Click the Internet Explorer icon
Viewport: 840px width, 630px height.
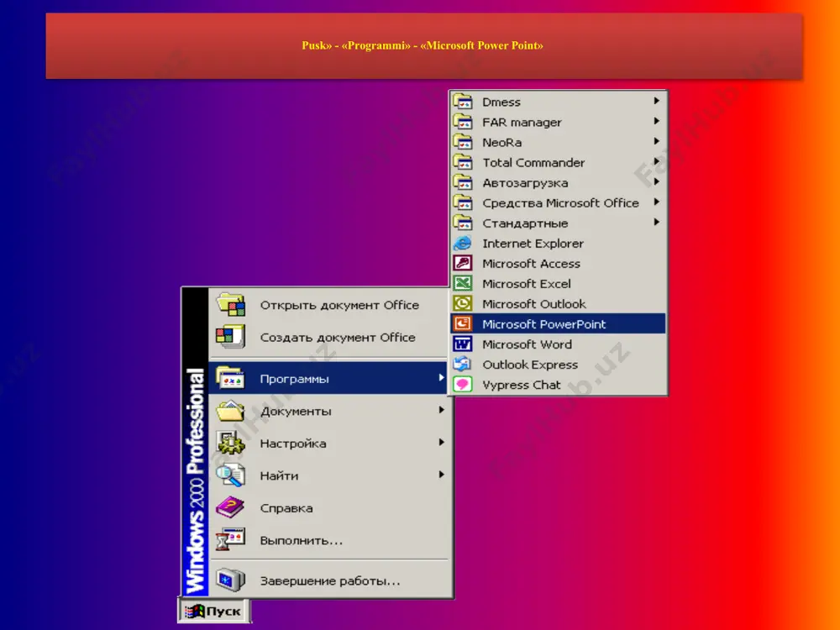point(463,244)
